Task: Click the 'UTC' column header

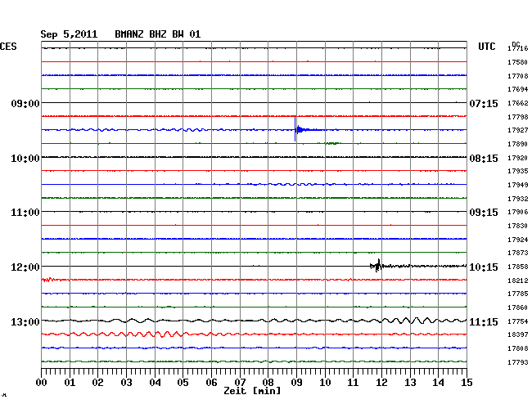Action: pos(486,47)
